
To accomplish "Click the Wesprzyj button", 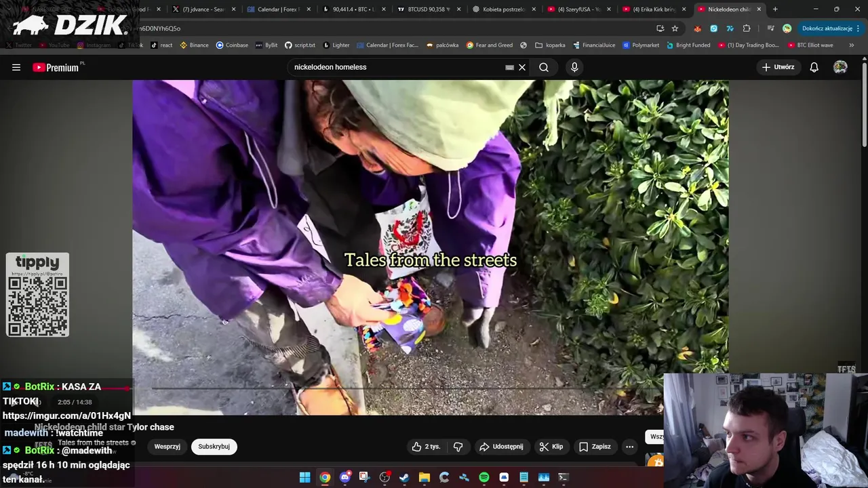I will click(167, 447).
